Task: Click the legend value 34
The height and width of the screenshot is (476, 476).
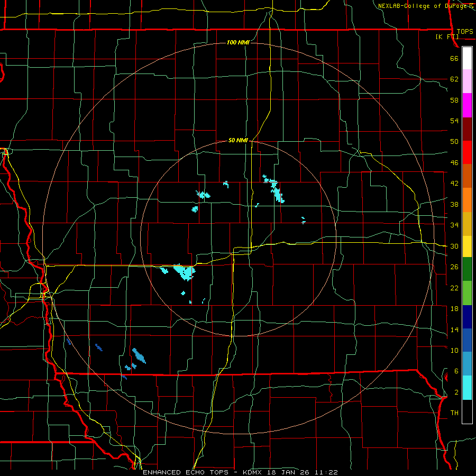Action: [454, 225]
